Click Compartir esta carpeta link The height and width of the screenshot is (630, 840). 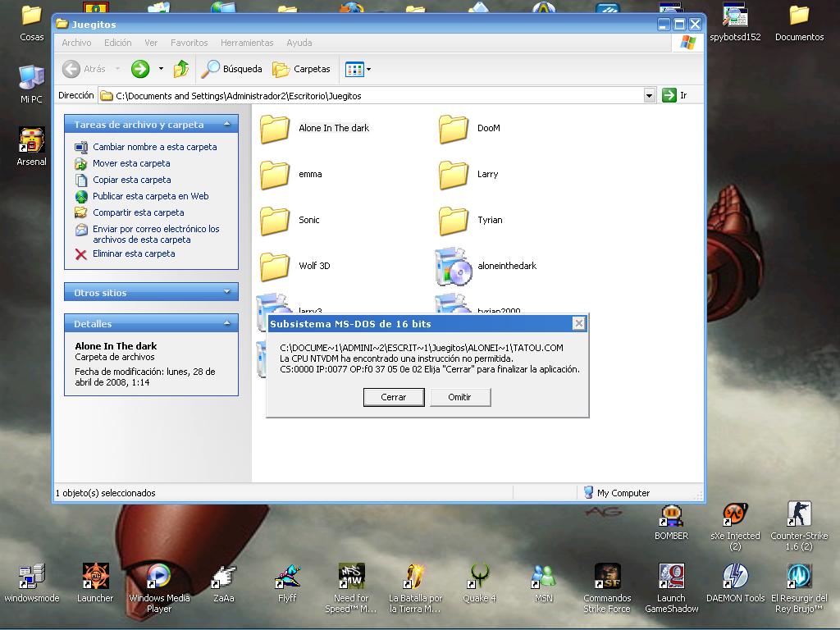pyautogui.click(x=138, y=212)
